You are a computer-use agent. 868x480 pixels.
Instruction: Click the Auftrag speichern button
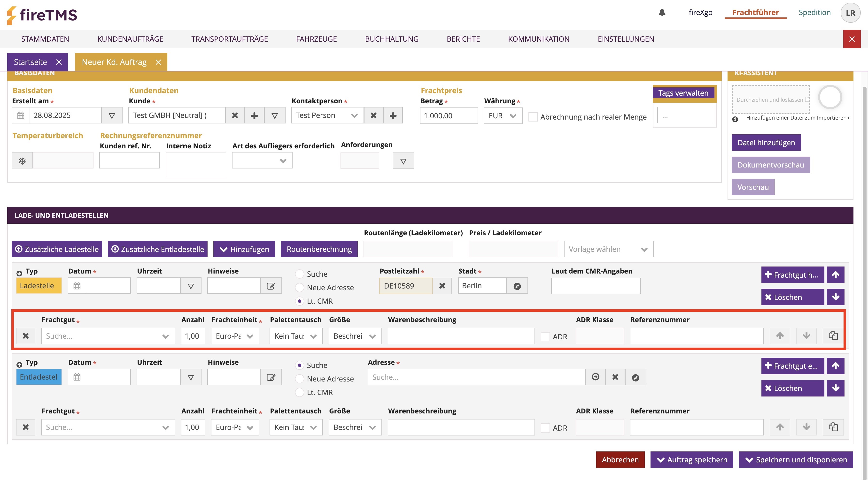(x=691, y=460)
